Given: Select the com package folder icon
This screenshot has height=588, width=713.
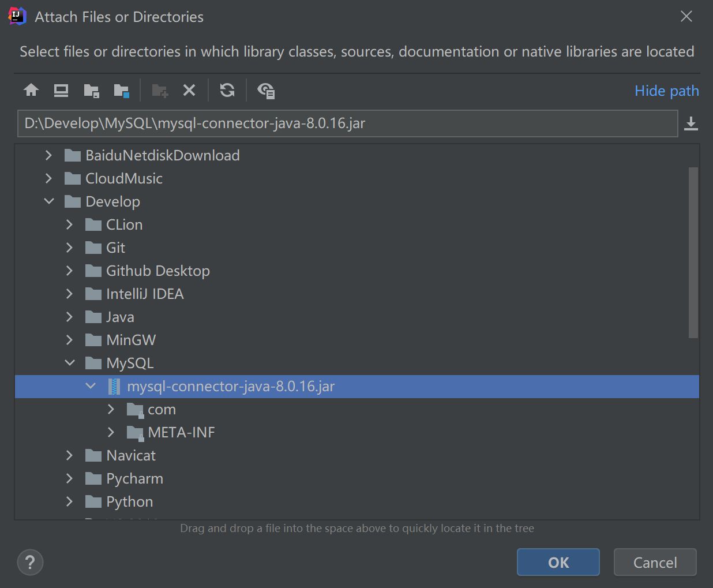Looking at the screenshot, I should tap(135, 410).
